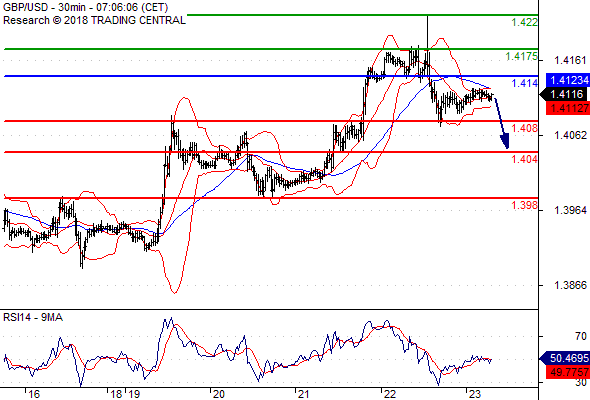
Task: Click the 1.3964 price axis value
Action: point(570,210)
